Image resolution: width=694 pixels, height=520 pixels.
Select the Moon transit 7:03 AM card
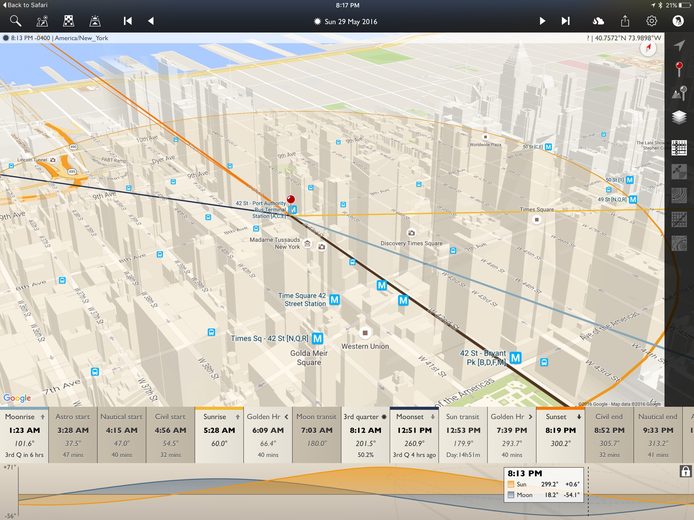point(316,435)
